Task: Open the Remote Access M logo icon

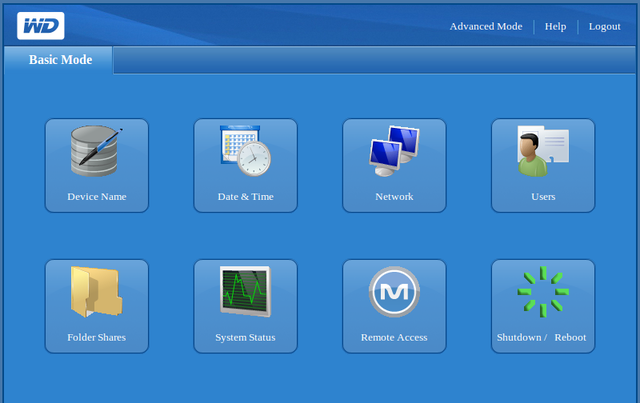Action: coord(394,292)
